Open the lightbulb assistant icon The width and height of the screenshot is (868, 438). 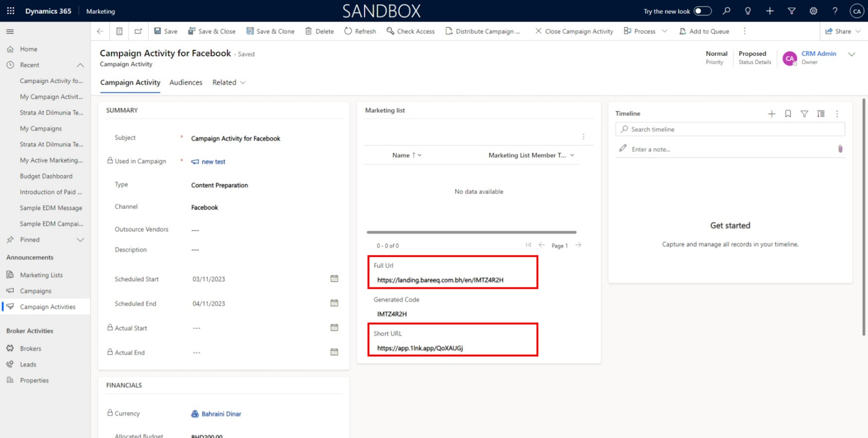748,11
